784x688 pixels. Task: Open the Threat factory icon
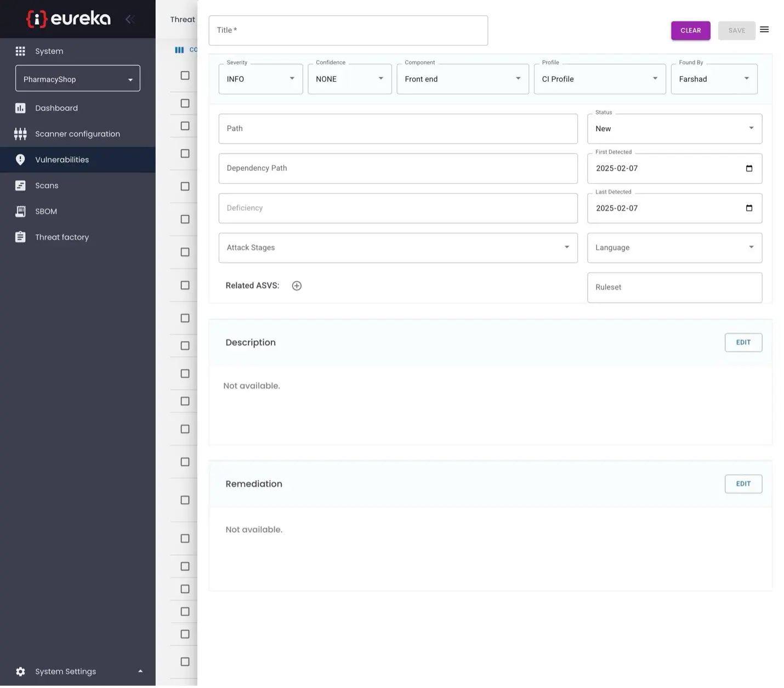20,237
